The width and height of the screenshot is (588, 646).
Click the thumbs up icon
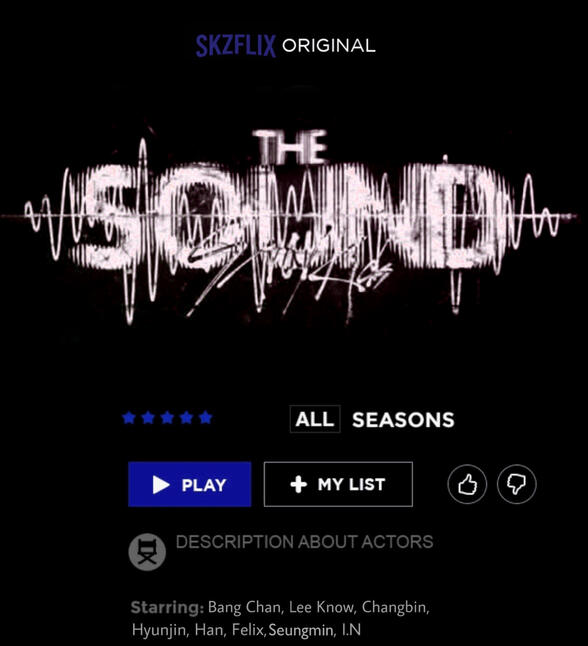pos(467,484)
